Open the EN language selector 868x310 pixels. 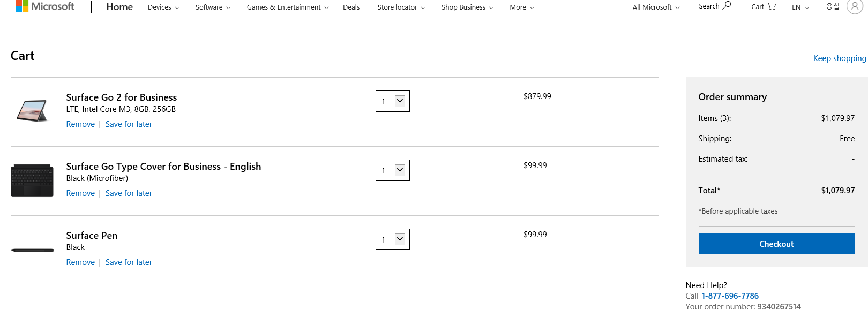pyautogui.click(x=800, y=7)
